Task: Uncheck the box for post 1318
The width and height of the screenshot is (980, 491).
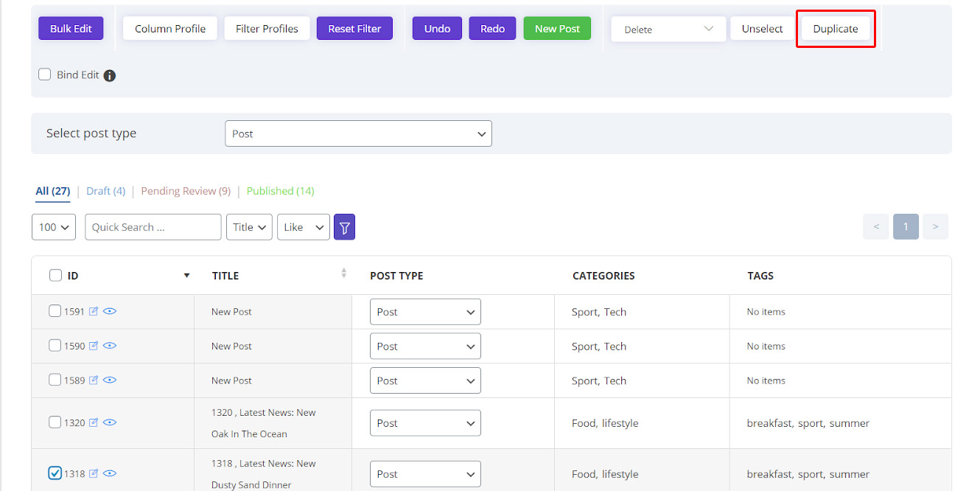Action: click(x=55, y=473)
